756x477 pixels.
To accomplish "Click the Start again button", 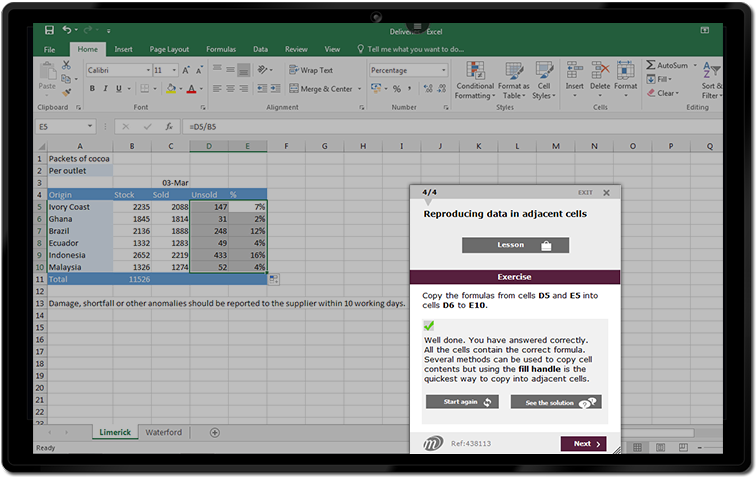I will tap(462, 402).
